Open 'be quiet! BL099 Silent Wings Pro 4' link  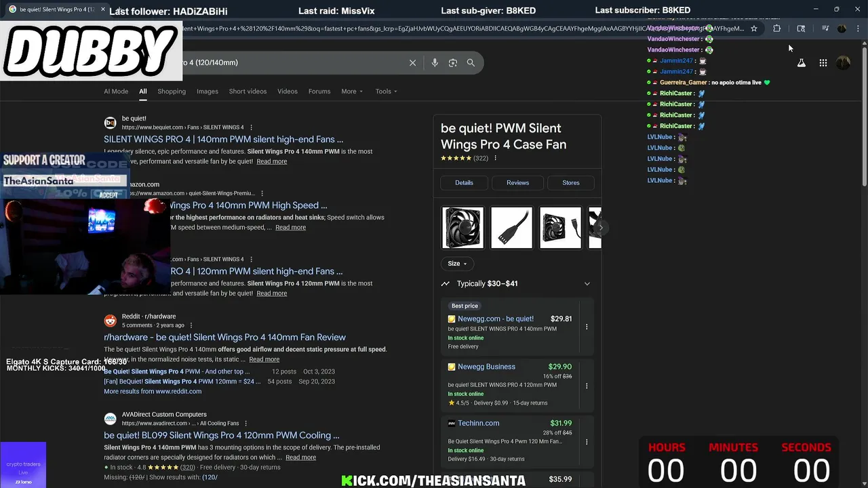point(222,436)
